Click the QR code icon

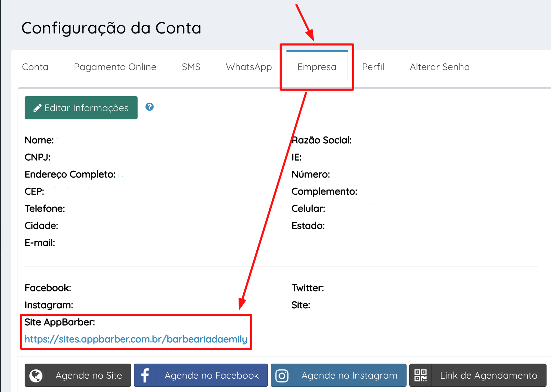(421, 376)
